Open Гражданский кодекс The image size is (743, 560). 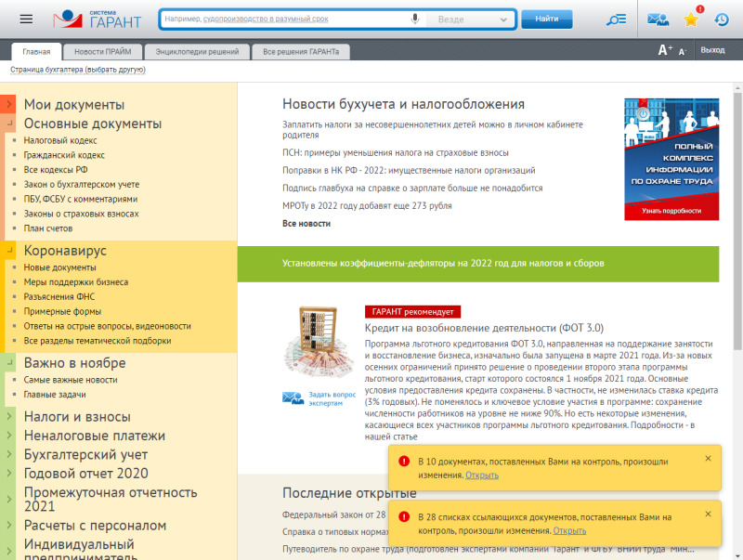point(64,155)
